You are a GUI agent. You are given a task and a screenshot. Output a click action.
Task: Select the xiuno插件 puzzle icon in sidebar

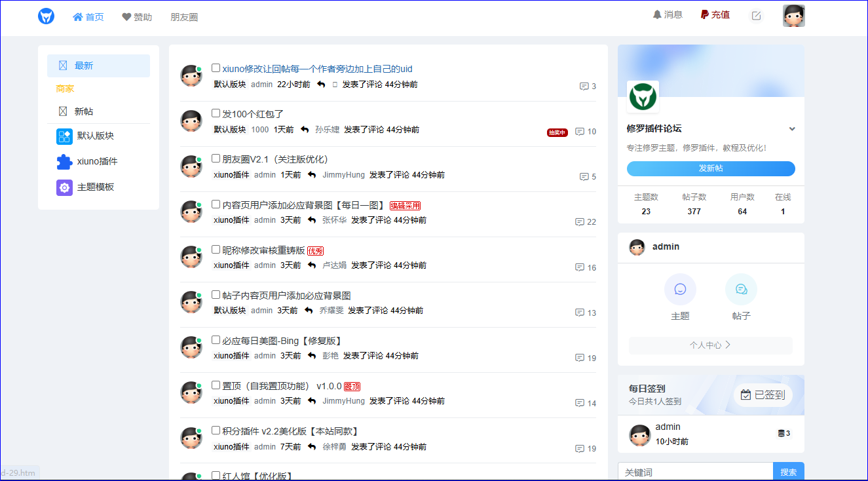pyautogui.click(x=64, y=162)
